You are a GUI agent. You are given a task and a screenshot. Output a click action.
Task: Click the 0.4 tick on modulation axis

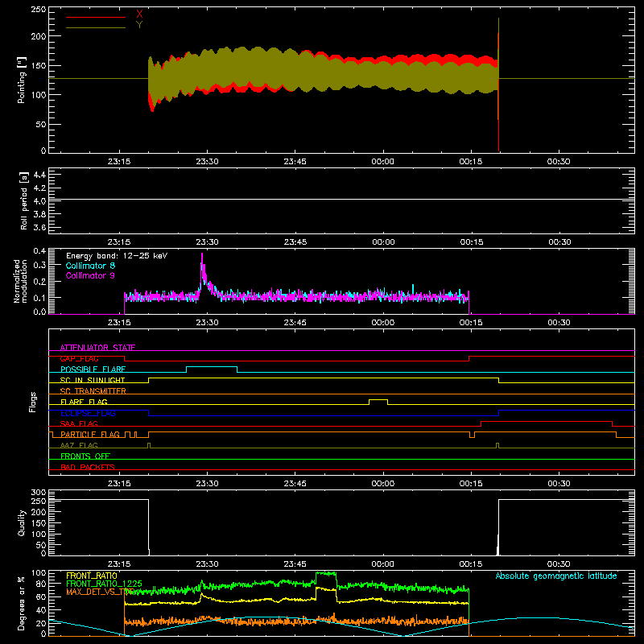click(x=39, y=251)
